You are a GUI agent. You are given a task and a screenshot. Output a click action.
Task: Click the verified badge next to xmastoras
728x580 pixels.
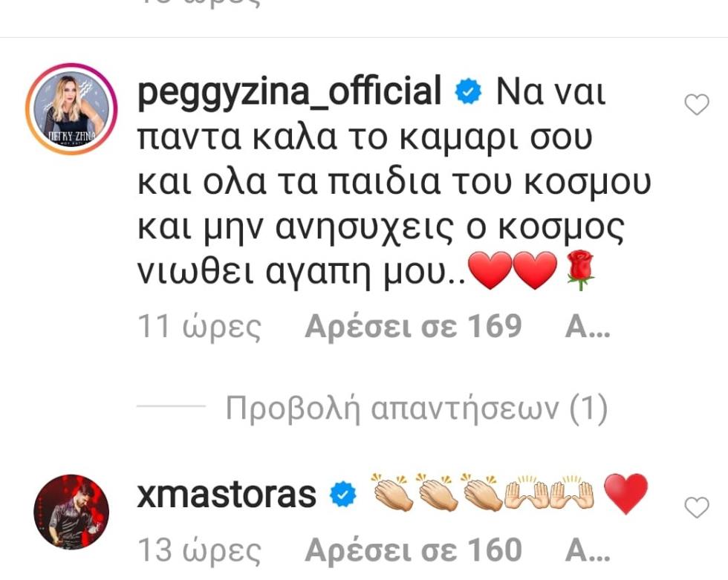click(342, 494)
